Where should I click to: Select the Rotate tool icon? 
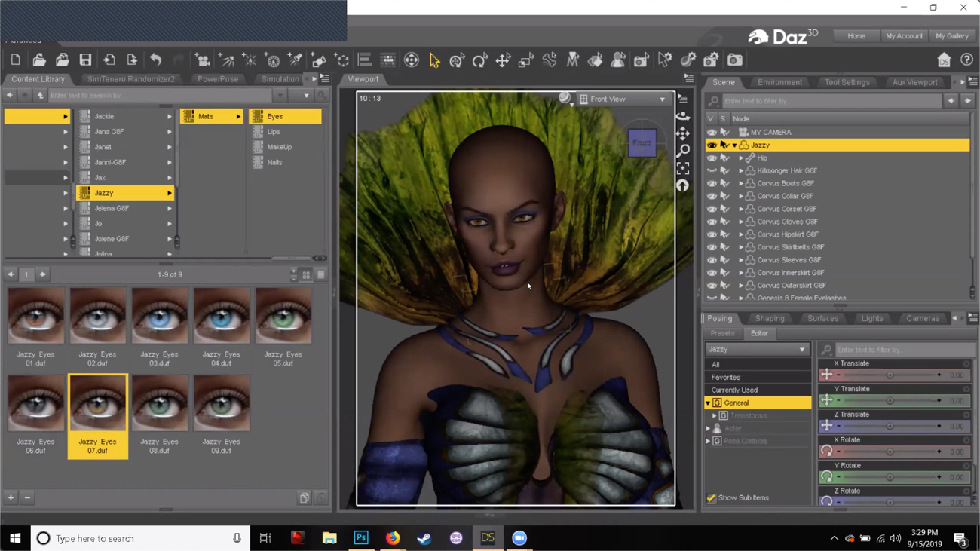pyautogui.click(x=479, y=60)
